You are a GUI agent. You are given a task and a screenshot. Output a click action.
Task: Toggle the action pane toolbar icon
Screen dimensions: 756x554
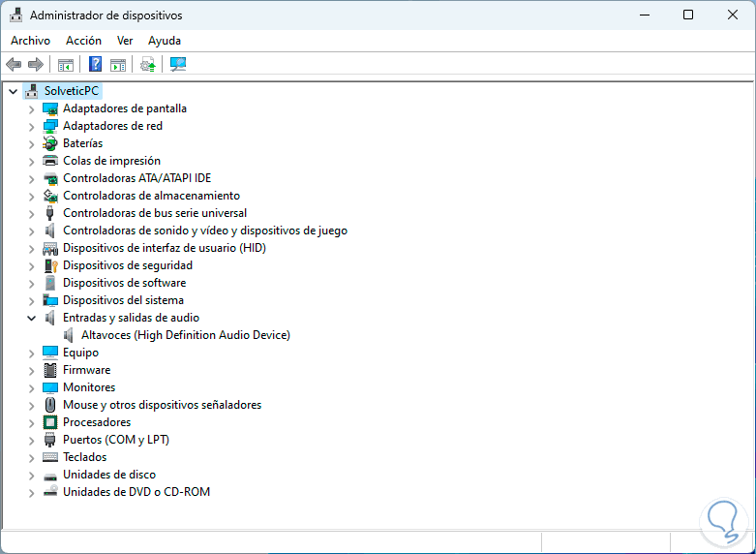pyautogui.click(x=118, y=64)
